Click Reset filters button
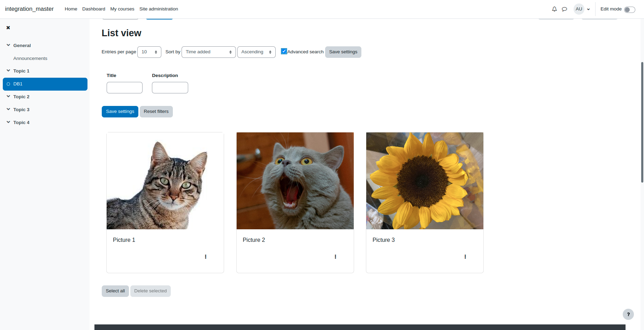 (x=156, y=112)
